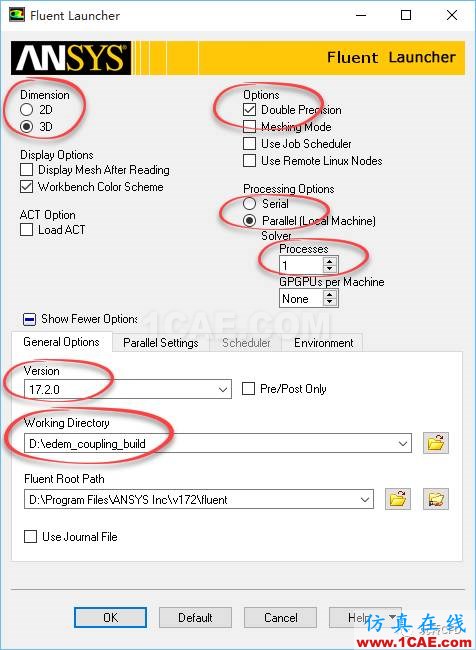Expand the Fluent Root Path dropdown

(x=365, y=500)
